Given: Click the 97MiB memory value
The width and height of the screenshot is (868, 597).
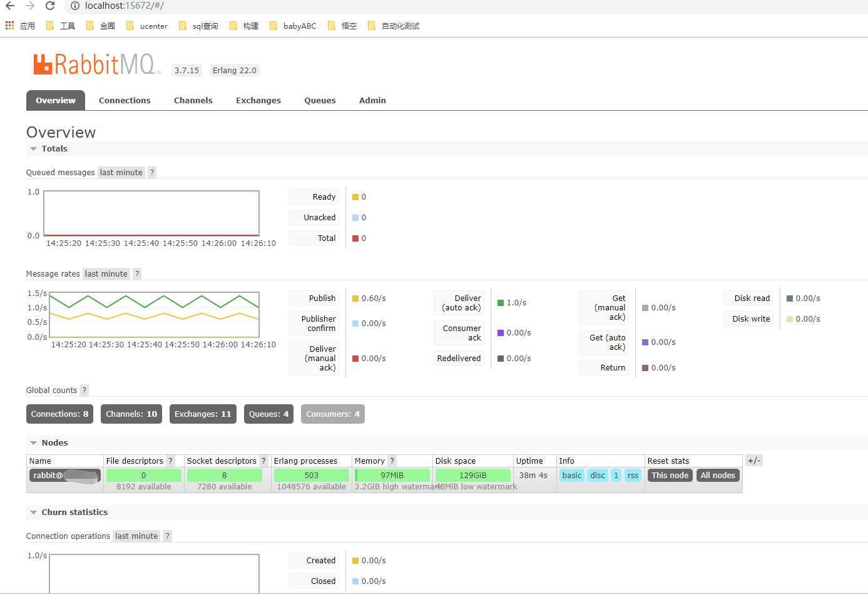Looking at the screenshot, I should pos(392,476).
